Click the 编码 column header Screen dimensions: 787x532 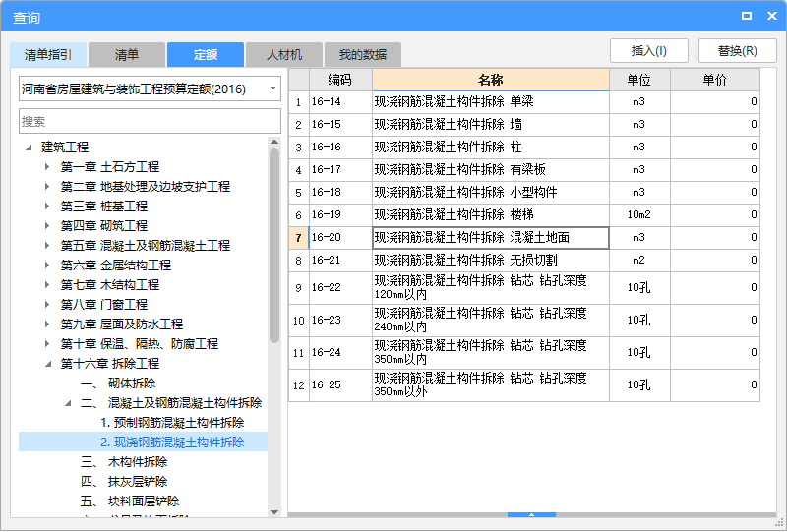click(x=340, y=80)
